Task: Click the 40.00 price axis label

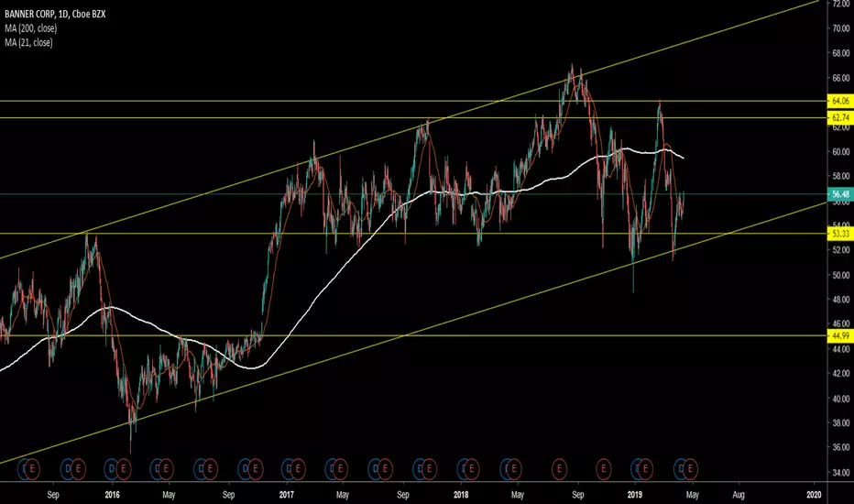Action: (841, 399)
